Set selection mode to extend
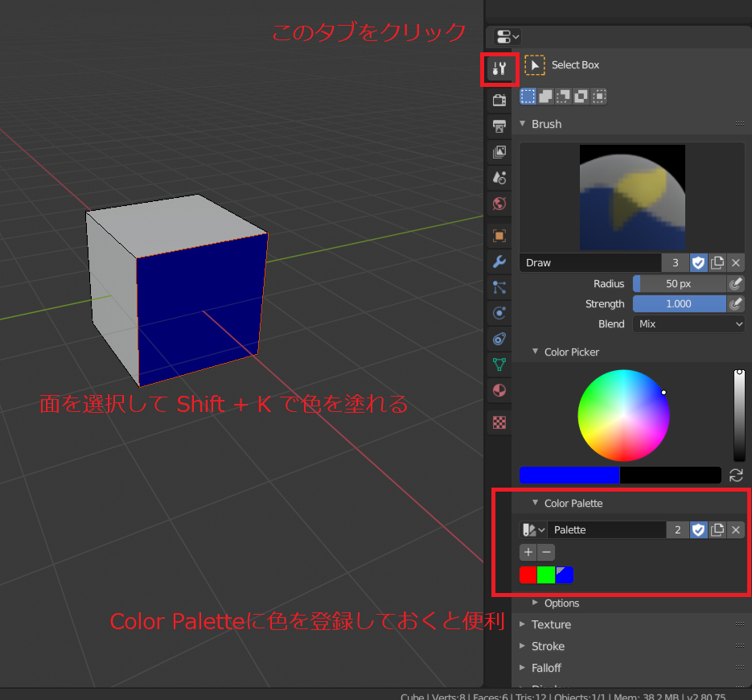Screen dimensions: 752x700 click(x=546, y=97)
